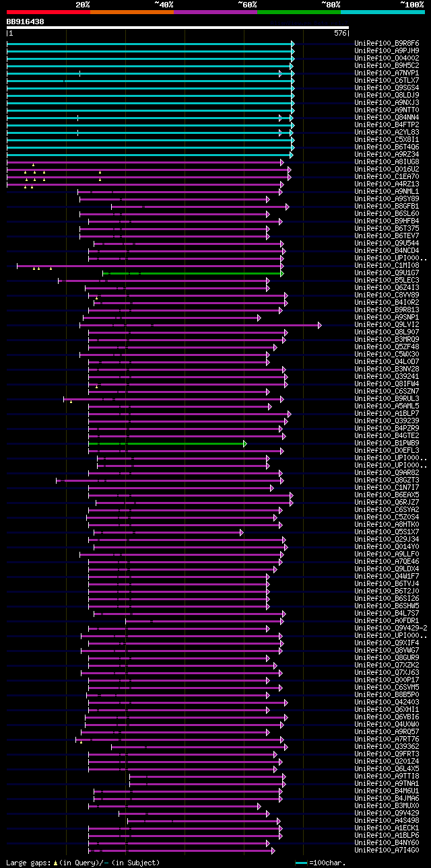Screen dimensions: 431x868
Task: Select hit UniRef100_Q5S1X7
Action: coord(387,532)
